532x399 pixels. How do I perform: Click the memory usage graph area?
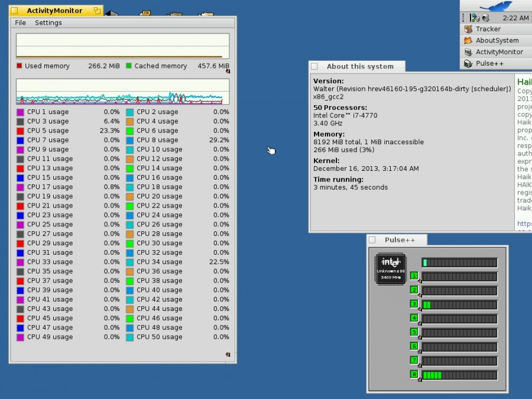coord(122,46)
